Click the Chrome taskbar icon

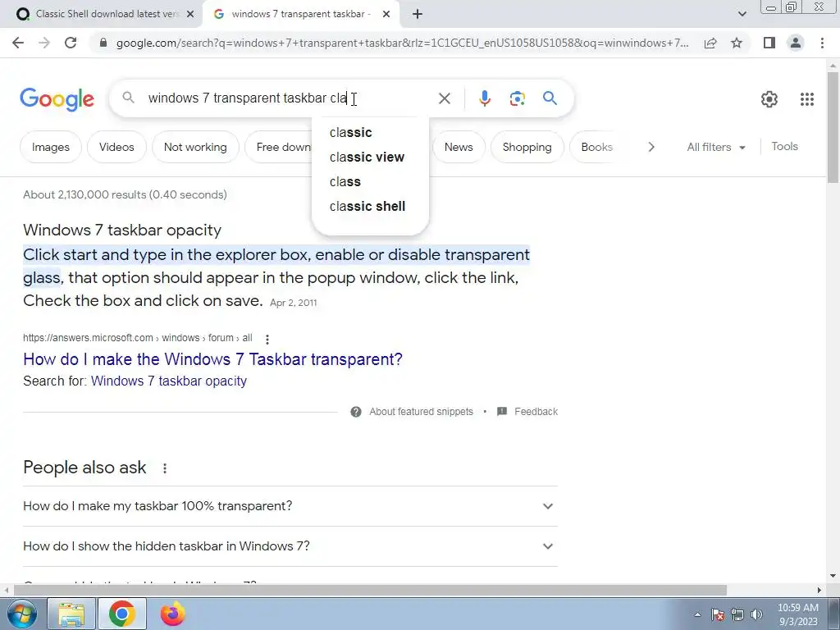pyautogui.click(x=121, y=614)
